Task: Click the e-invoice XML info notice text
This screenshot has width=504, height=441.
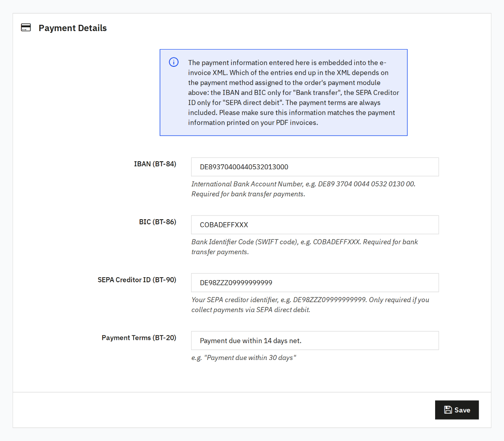Action: tap(294, 92)
